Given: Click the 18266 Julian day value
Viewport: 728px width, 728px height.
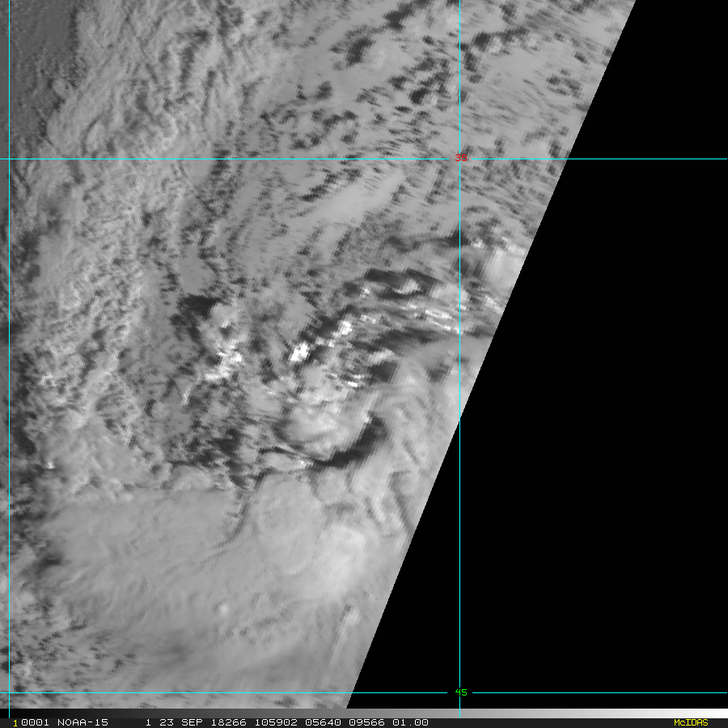Looking at the screenshot, I should (228, 722).
